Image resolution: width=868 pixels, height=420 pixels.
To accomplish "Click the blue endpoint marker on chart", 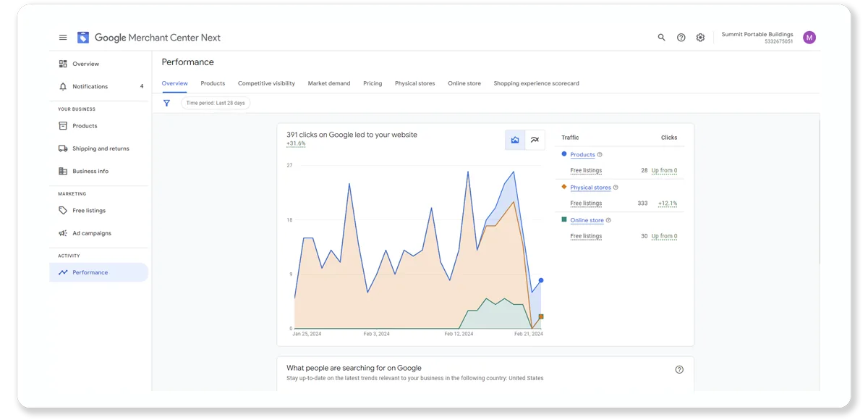I will 541,280.
